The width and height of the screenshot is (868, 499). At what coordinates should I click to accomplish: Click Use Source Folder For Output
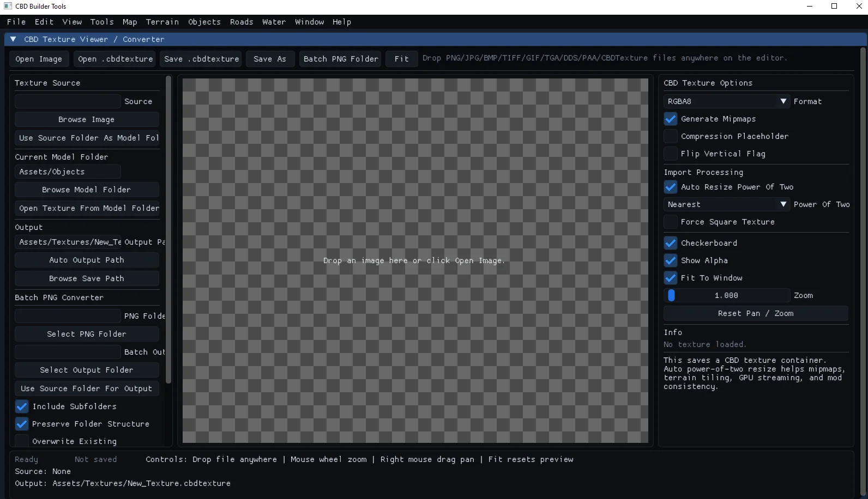coord(87,388)
